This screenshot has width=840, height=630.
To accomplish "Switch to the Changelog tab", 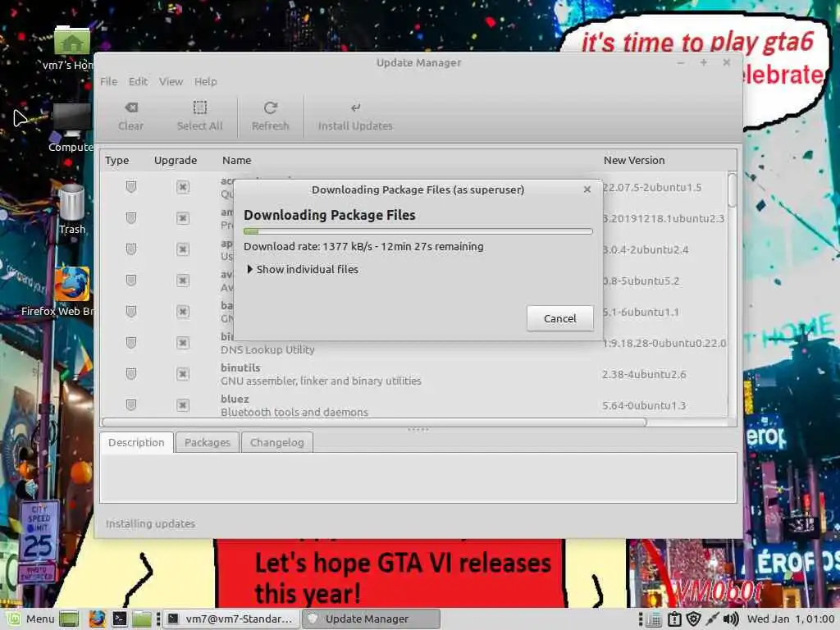I will tap(277, 442).
